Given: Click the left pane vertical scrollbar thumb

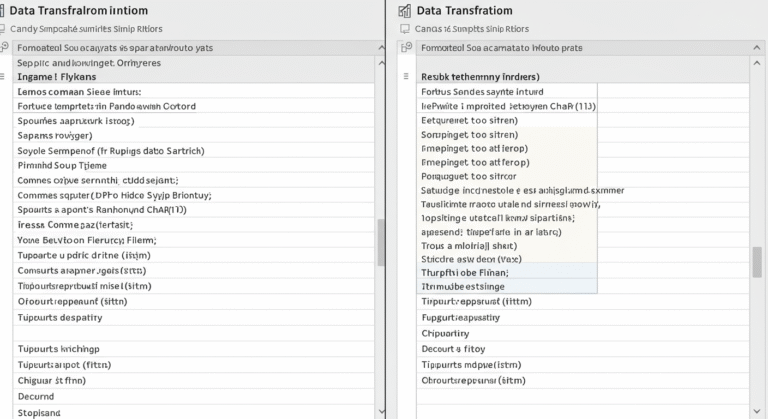Looking at the screenshot, I should [380, 242].
